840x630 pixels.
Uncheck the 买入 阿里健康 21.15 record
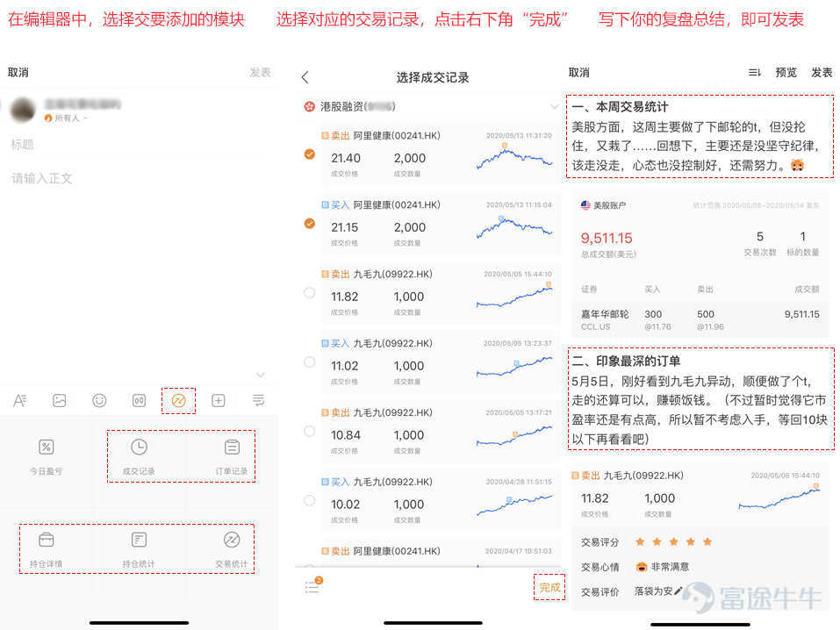coord(310,224)
